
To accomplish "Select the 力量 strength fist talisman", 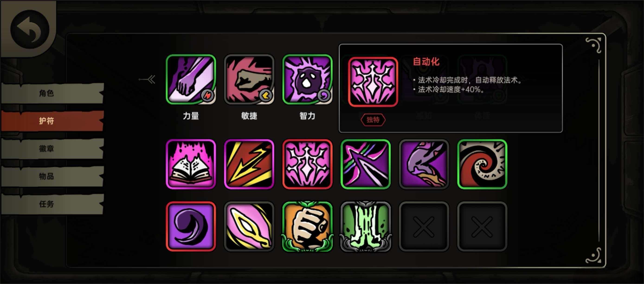I will click(x=191, y=80).
